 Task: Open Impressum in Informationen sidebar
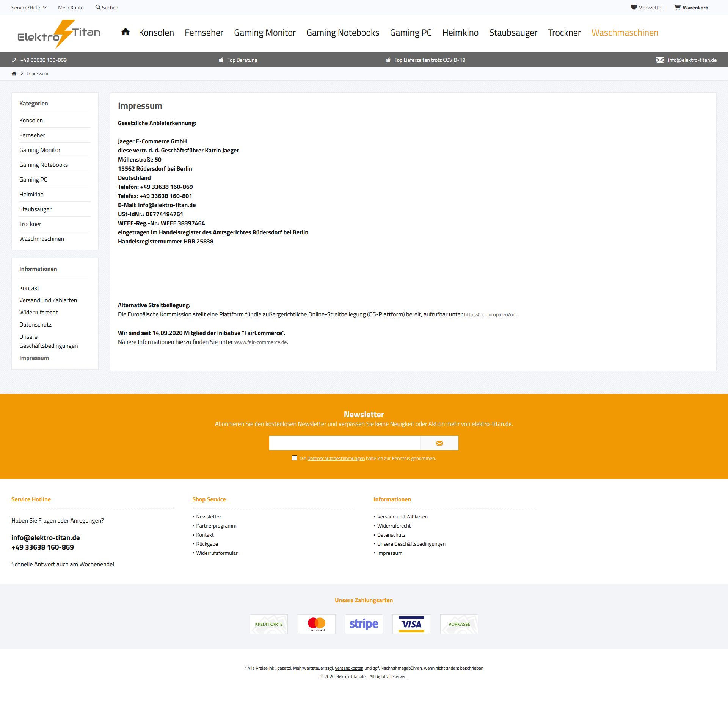point(34,358)
